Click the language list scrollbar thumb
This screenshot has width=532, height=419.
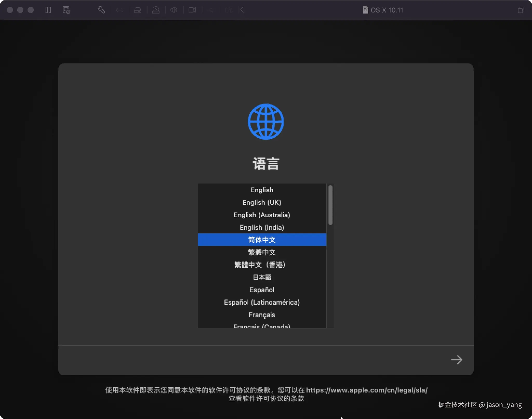330,205
